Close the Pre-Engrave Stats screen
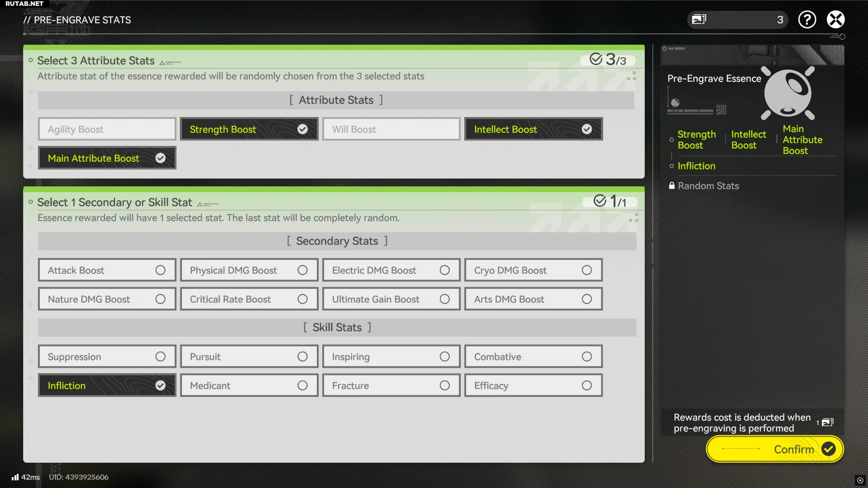 point(835,19)
